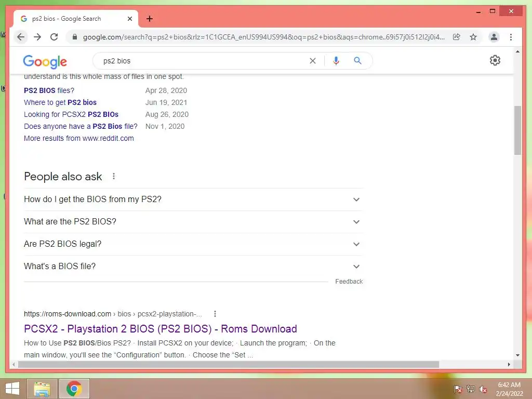This screenshot has width=532, height=399.
Task: Open Google quick settings gear
Action: tap(495, 60)
